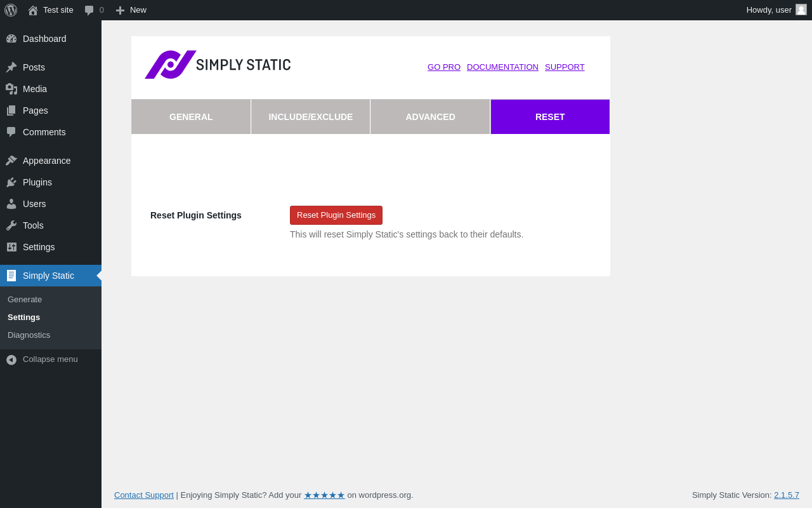Open Generate in the Simply Static submenu

25,300
